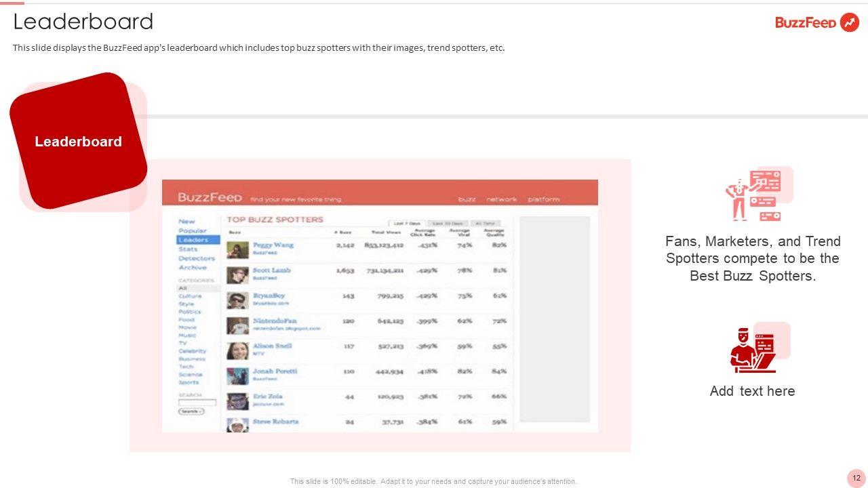Viewport: 868px width, 488px height.
Task: Click the "Add text here" placeholder
Action: 753,391
